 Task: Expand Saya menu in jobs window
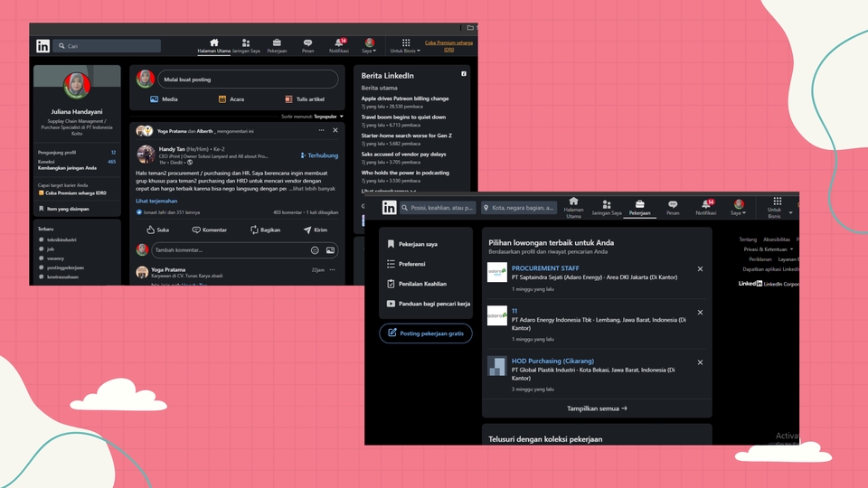tap(739, 208)
